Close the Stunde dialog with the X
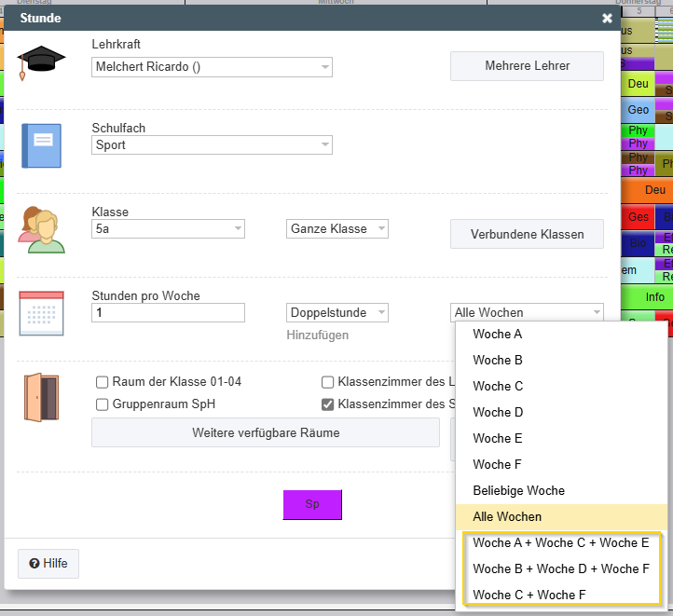Viewport: 673px width, 616px height. point(607,18)
